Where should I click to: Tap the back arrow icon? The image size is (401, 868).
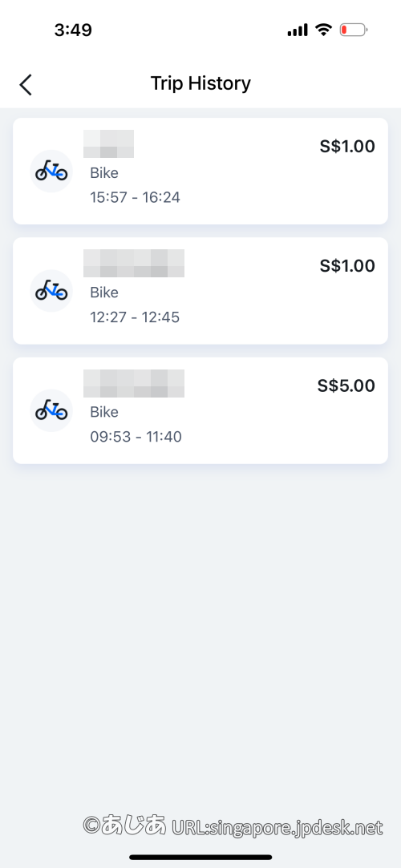point(26,85)
